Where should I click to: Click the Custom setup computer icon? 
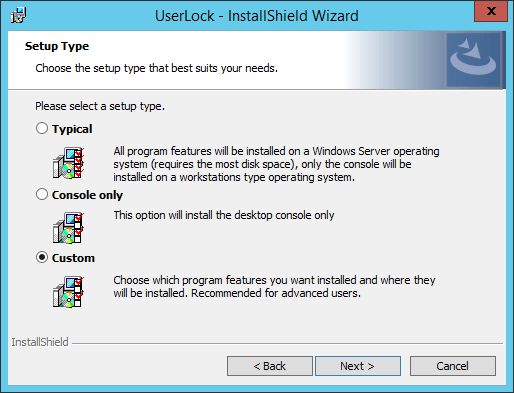(x=68, y=292)
